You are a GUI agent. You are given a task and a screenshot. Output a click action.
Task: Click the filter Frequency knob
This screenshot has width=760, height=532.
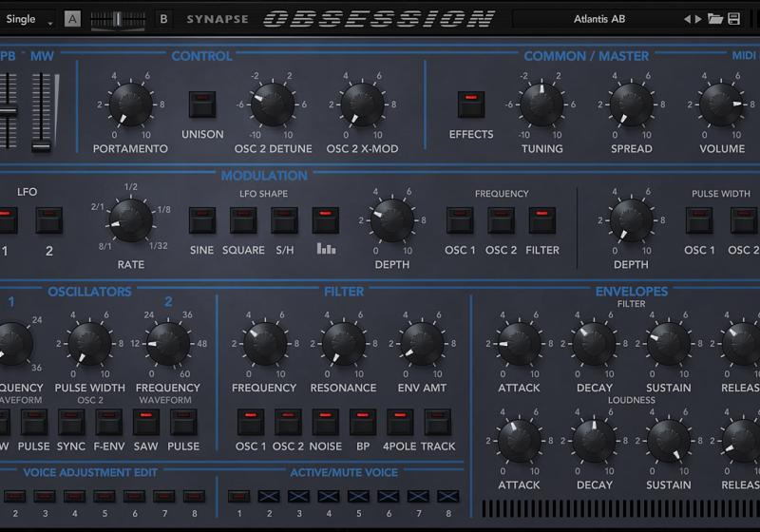[265, 344]
